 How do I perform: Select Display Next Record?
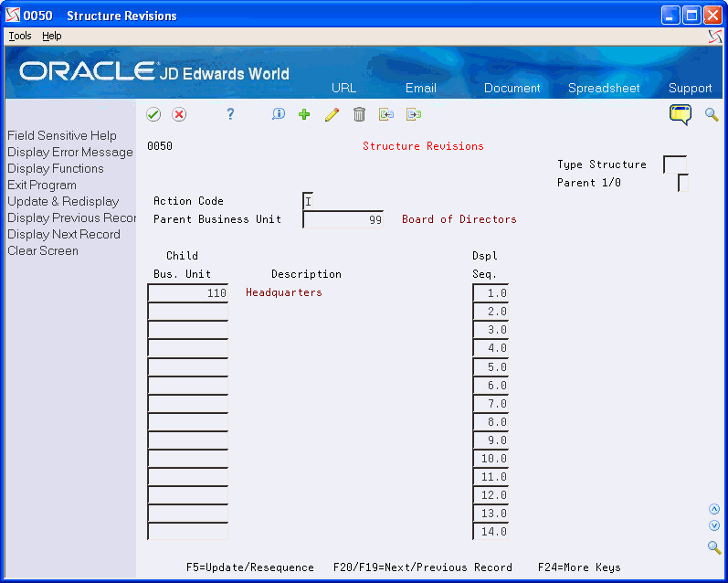(64, 234)
